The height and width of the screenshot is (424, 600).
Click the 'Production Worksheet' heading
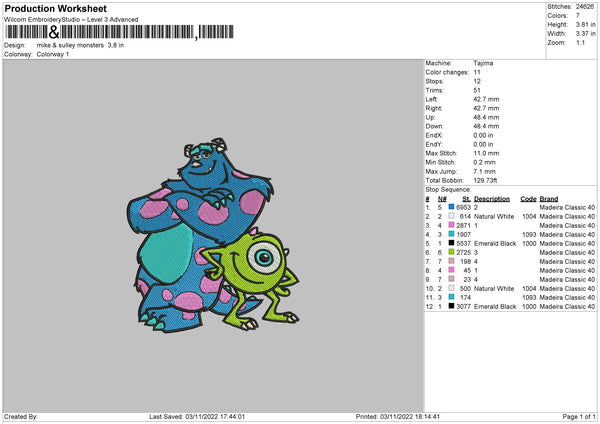(x=55, y=8)
